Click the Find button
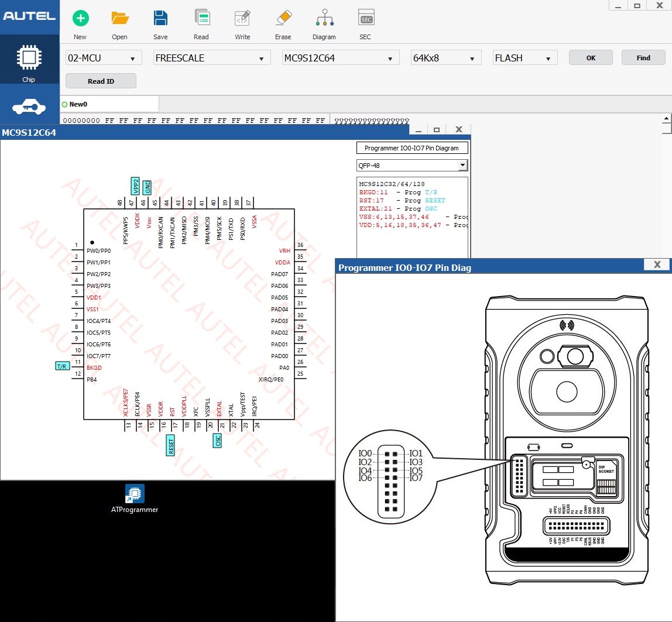 pos(643,58)
